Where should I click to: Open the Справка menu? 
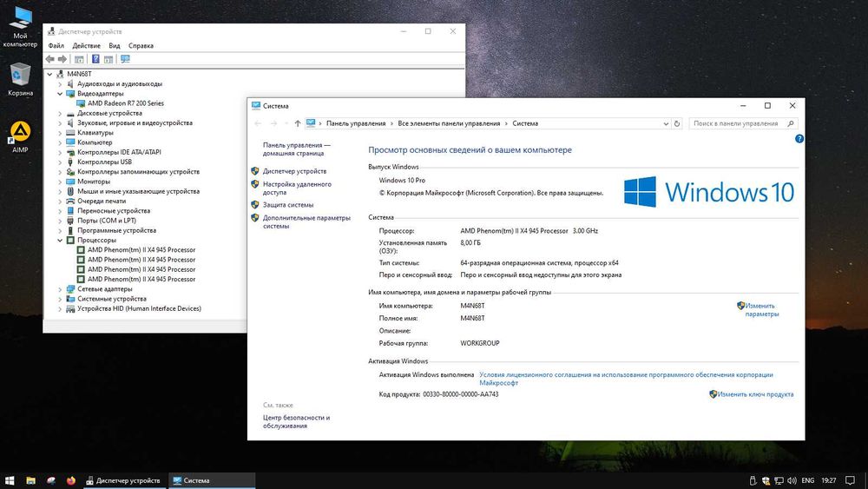pyautogui.click(x=141, y=46)
